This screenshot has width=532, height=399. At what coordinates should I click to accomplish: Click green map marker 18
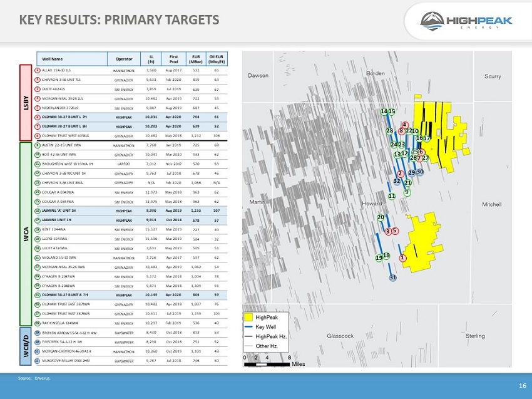pos(386,256)
